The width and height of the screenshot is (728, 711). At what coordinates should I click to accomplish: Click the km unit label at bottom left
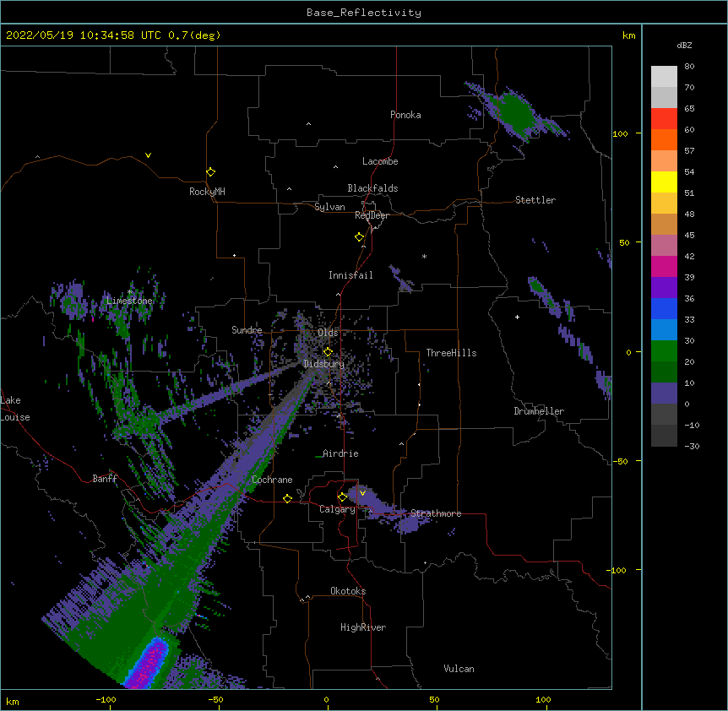[13, 701]
